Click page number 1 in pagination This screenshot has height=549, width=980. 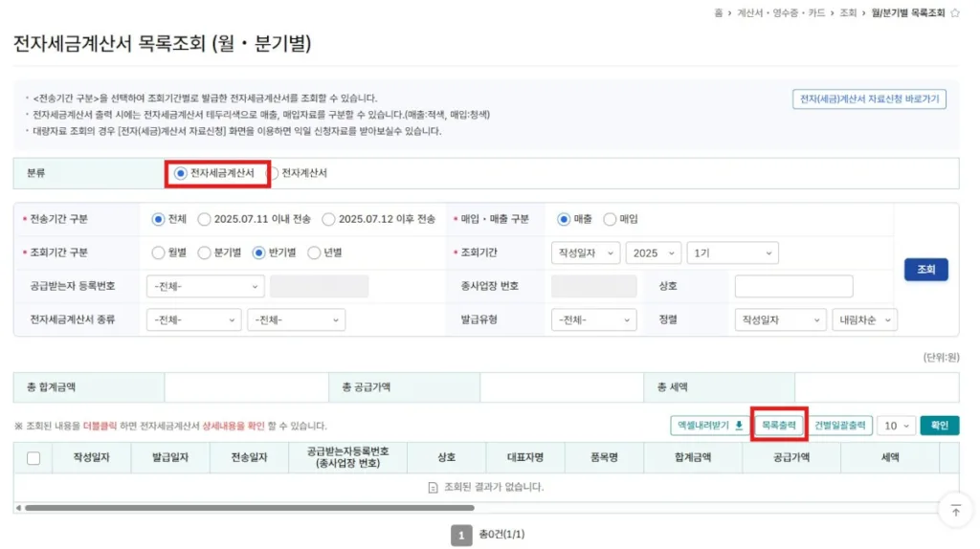[x=461, y=536]
